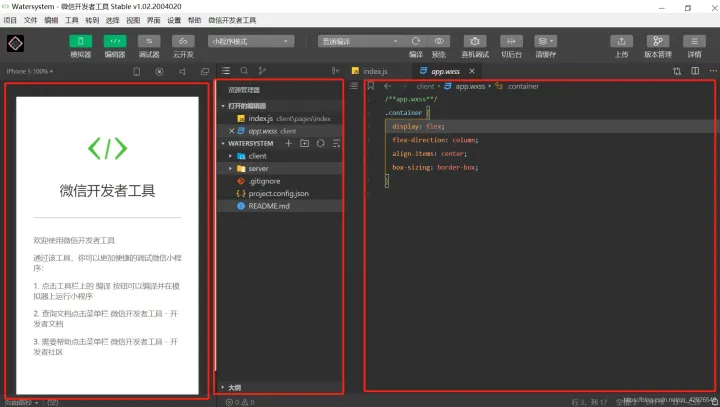Select index.js in open editors
720x407 pixels.
click(x=280, y=119)
